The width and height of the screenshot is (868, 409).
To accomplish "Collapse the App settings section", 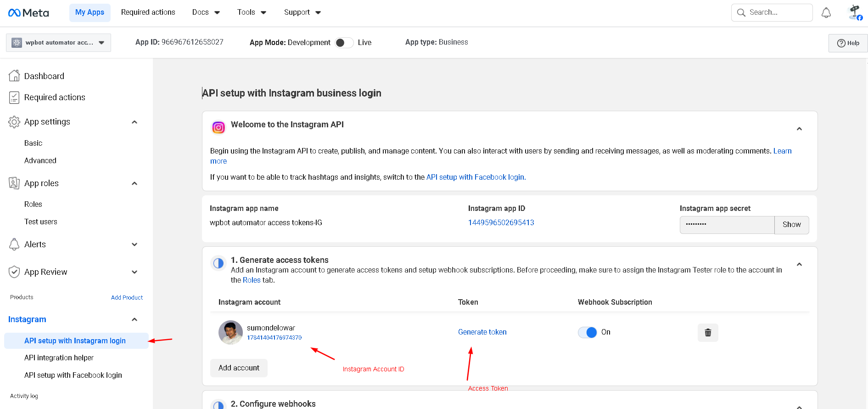I will [134, 122].
